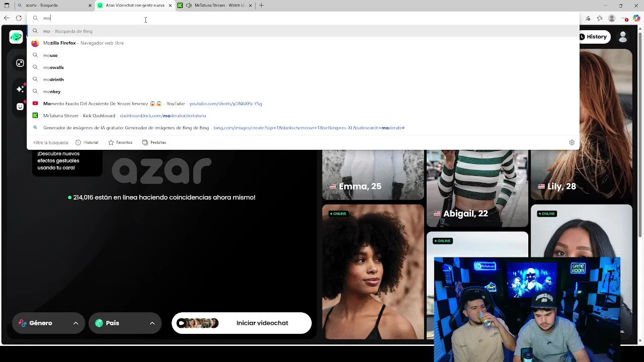Screen dimensions: 644x362
Task: Open the browser profile avatar
Action: click(x=612, y=18)
